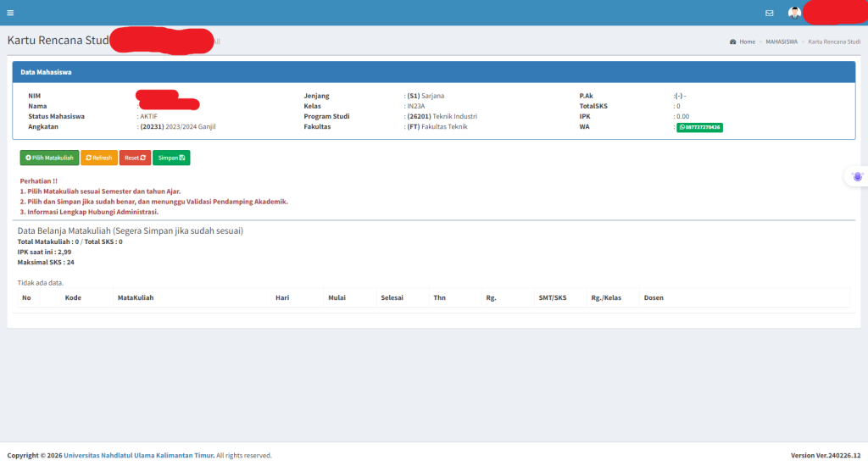
Task: Click the orange Refresh button
Action: (x=99, y=158)
